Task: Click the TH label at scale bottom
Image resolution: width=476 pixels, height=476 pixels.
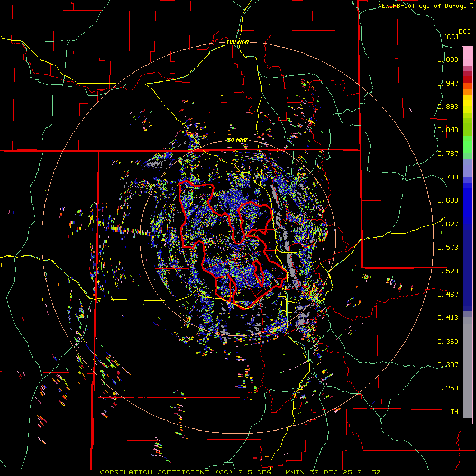Action: coord(454,412)
